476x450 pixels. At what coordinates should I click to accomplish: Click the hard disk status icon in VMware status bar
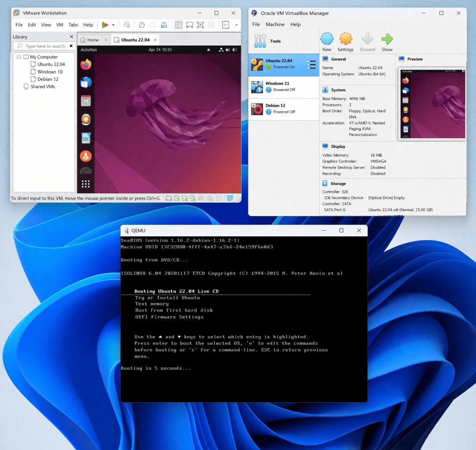click(169, 199)
